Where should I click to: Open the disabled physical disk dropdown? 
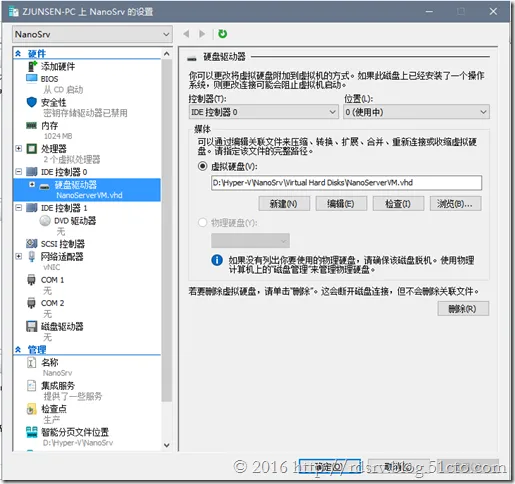pos(250,240)
